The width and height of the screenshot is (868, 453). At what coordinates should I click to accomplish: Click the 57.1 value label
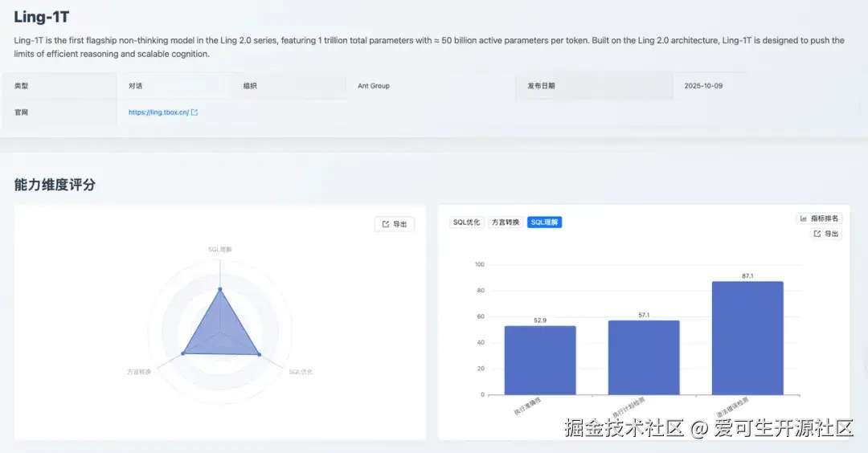644,315
